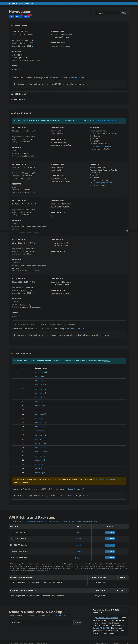
Task: Open the Historical WHOIS Database link
Action: click(x=105, y=121)
